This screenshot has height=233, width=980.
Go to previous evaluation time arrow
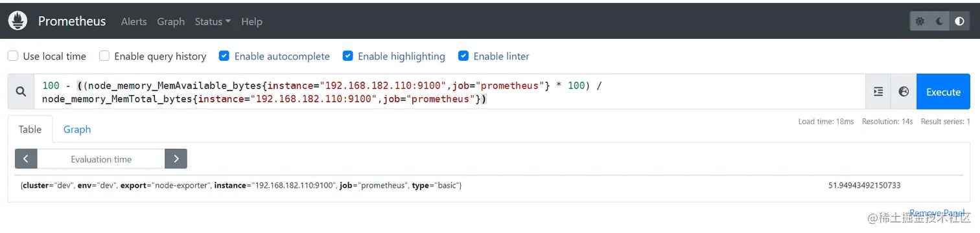coord(26,159)
